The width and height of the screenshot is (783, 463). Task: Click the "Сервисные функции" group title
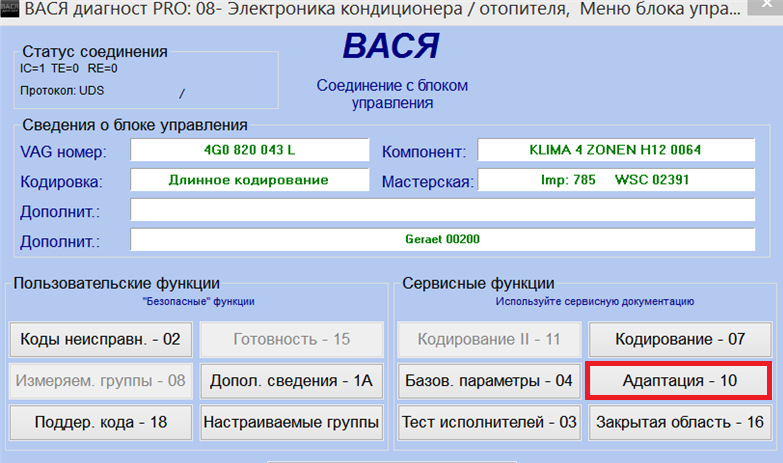[x=478, y=283]
